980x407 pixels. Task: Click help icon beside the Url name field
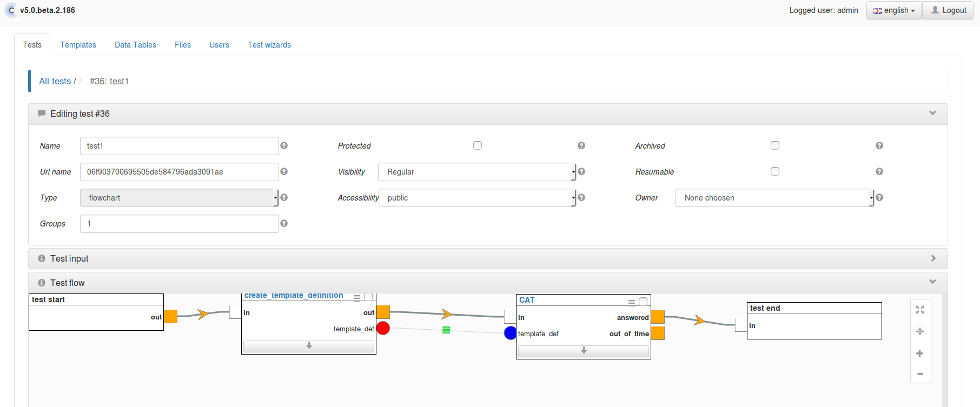click(x=284, y=171)
